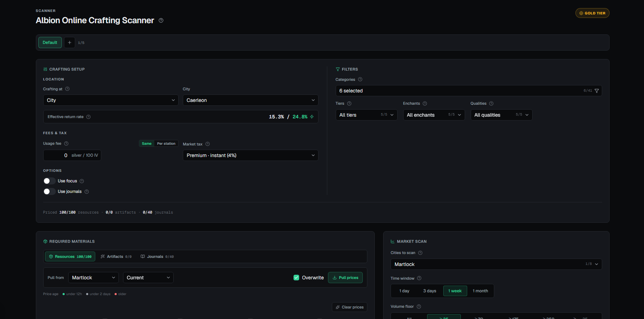644x319 pixels.
Task: Click help icon beside Tiers label
Action: click(x=349, y=104)
